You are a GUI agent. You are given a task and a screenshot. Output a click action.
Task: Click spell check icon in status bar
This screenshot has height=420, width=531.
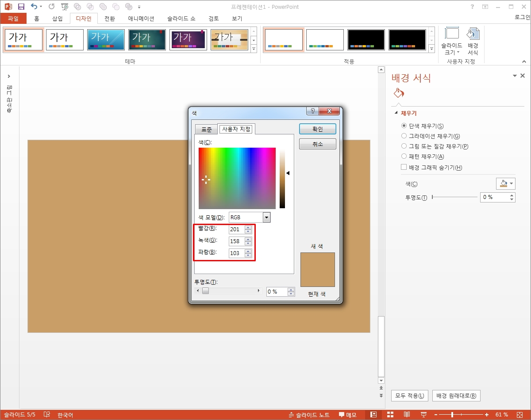tap(47, 415)
